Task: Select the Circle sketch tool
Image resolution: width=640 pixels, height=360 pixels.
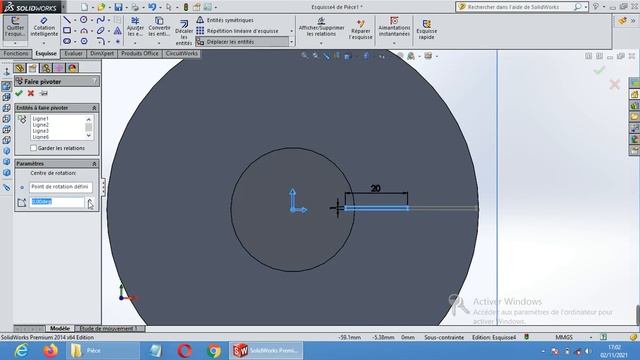Action: coord(84,20)
